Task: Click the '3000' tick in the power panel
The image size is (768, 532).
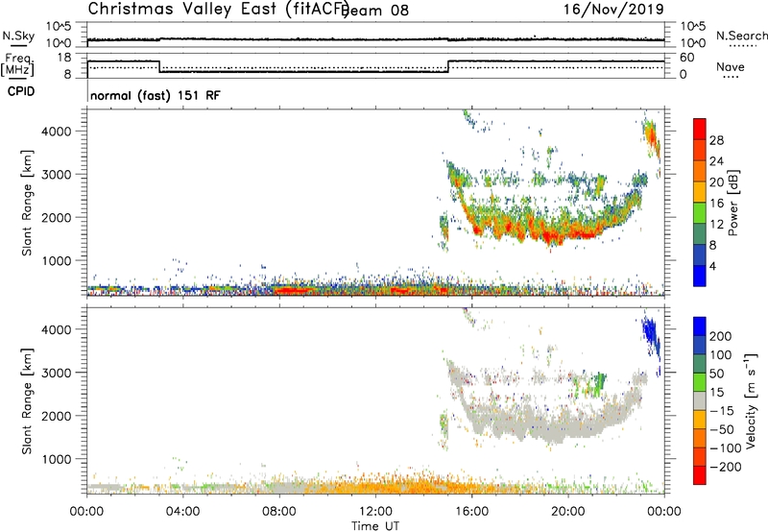Action: click(57, 175)
